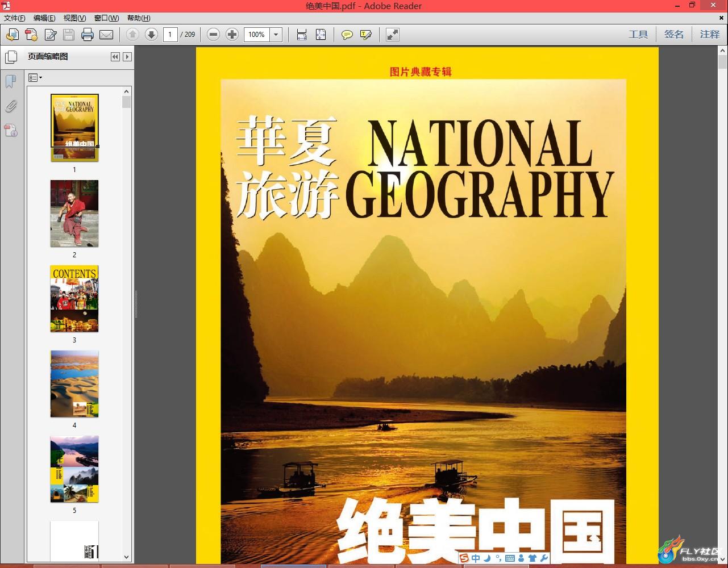Open the 注释 (Comment) pane
The image size is (728, 568).
point(710,35)
